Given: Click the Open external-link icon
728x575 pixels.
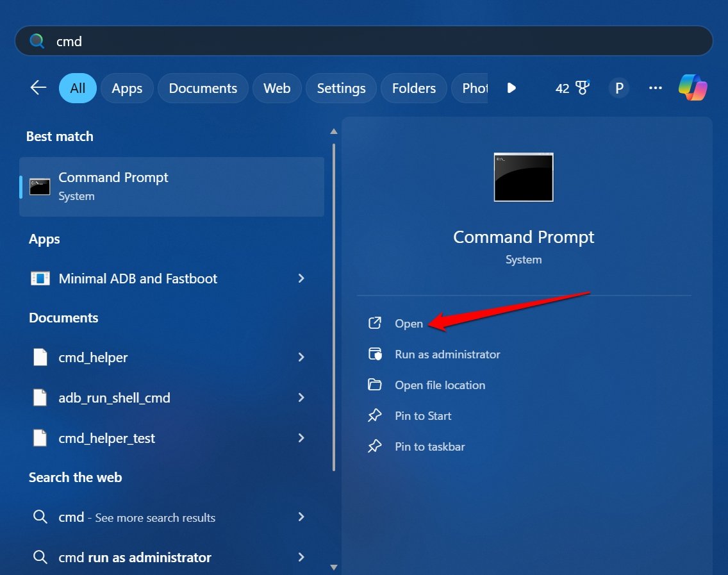Looking at the screenshot, I should click(x=375, y=323).
